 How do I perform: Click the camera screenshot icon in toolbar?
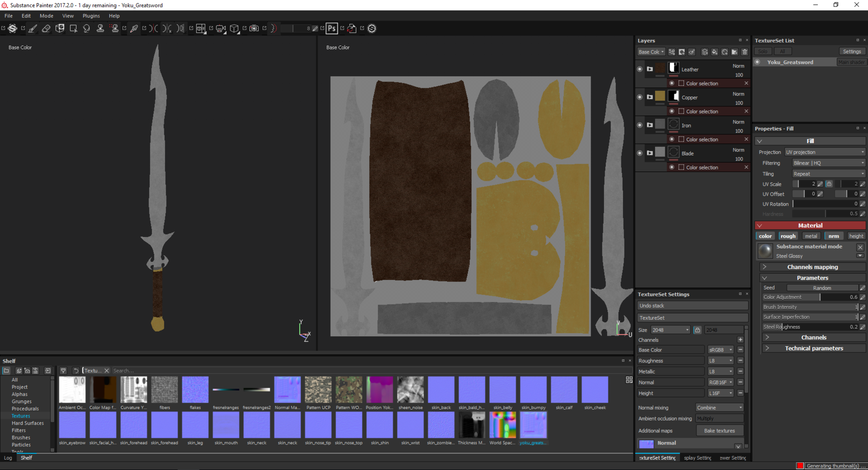click(x=254, y=28)
